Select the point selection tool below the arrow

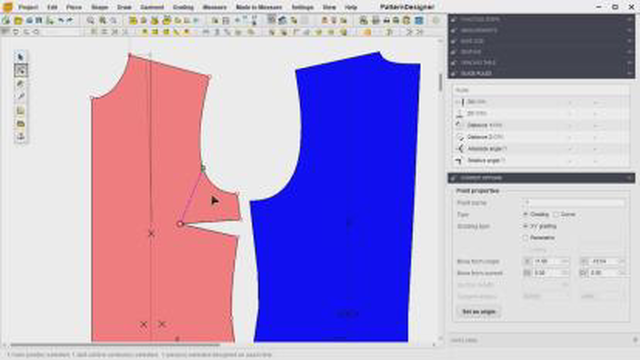tap(21, 71)
